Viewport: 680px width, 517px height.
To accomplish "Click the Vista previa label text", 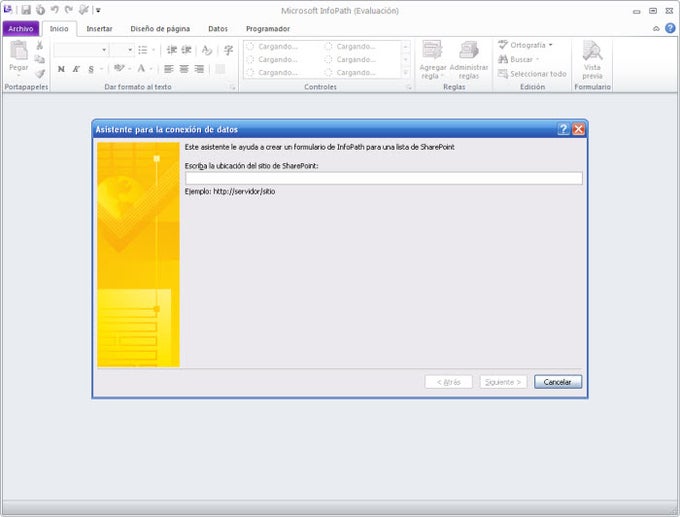I will 592,72.
